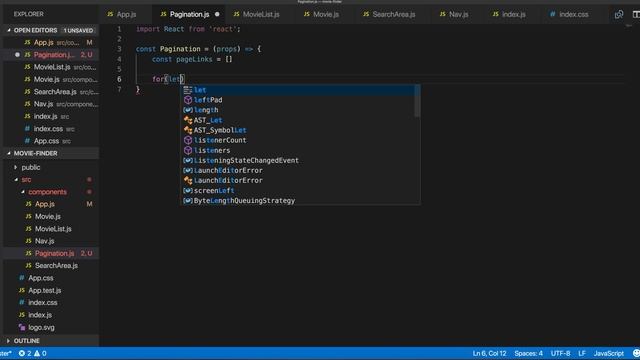
Task: Choose the 'let' autocomplete suggestion
Action: tap(298, 90)
